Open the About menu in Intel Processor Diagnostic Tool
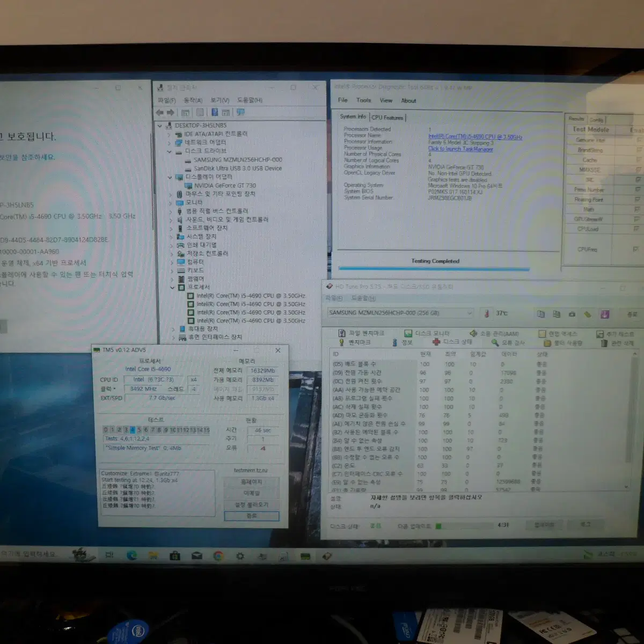Screen dimensions: 644x644 [408, 100]
